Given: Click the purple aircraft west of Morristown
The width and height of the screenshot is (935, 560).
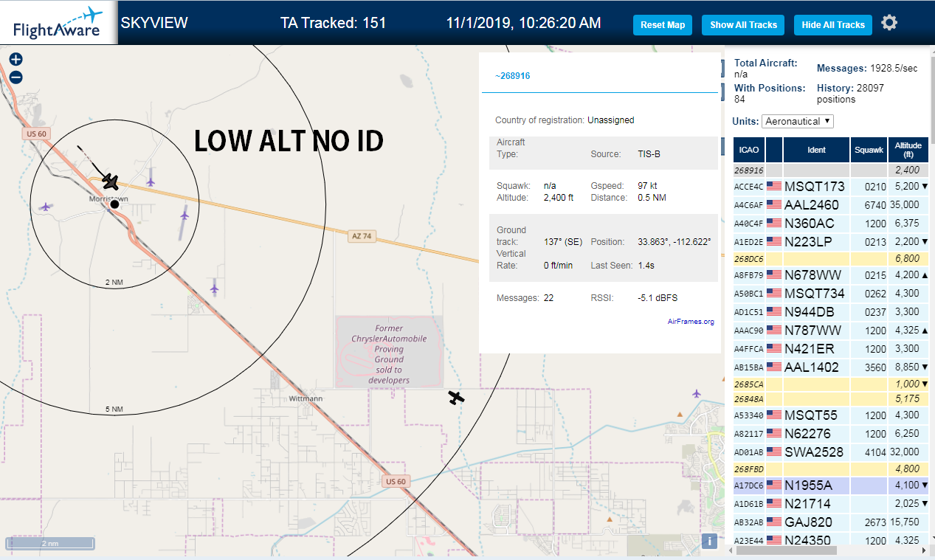Looking at the screenshot, I should coord(46,207).
